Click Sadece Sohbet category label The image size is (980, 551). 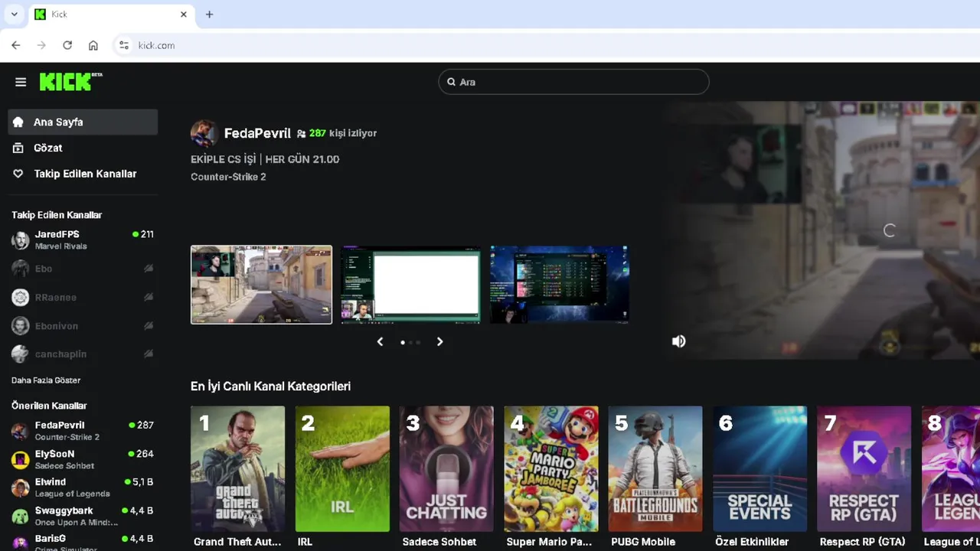439,542
